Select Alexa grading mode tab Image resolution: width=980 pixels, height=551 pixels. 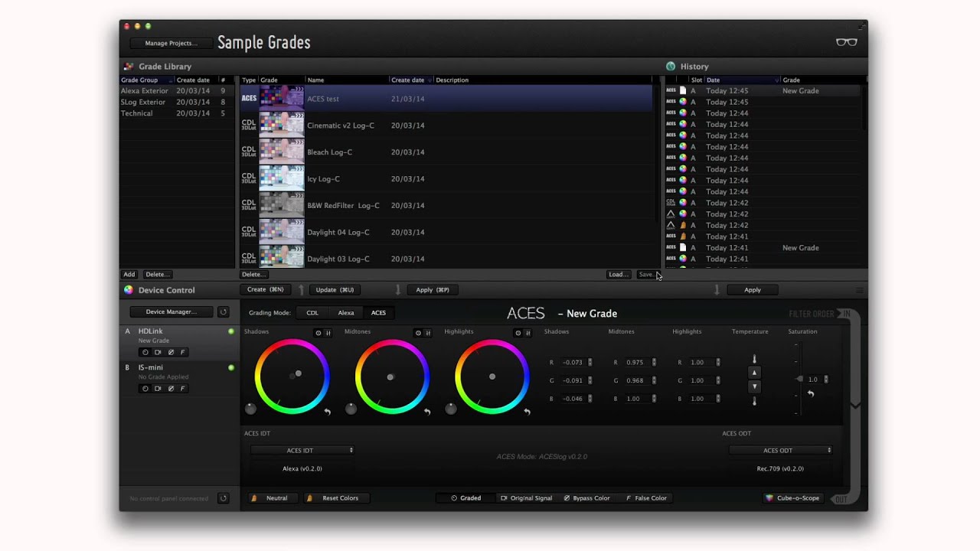346,313
